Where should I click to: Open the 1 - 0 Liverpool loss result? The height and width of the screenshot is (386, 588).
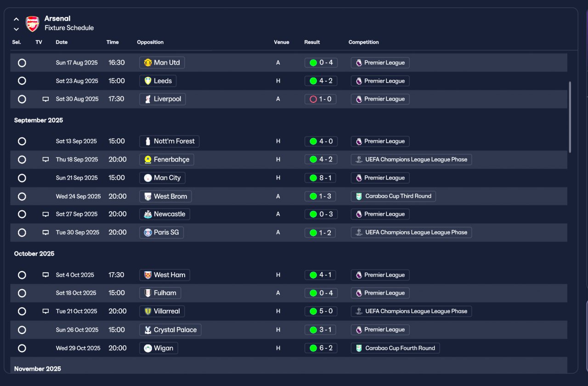(321, 99)
